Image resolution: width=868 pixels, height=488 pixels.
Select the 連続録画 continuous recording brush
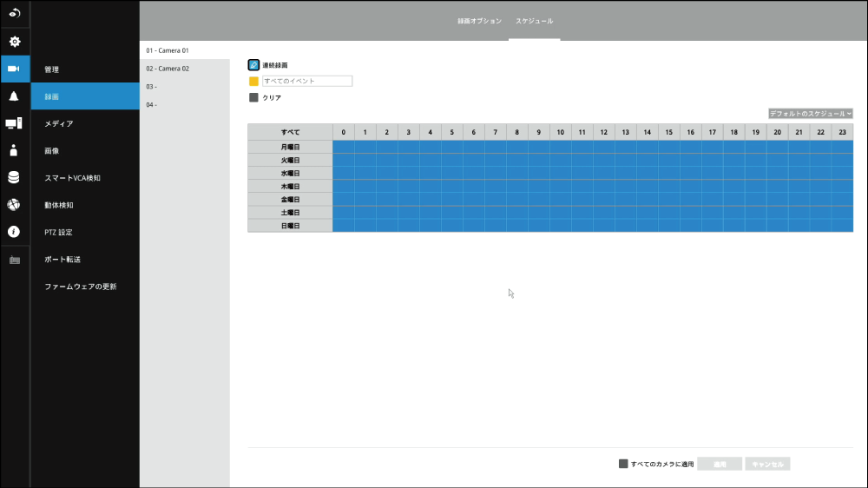point(253,65)
